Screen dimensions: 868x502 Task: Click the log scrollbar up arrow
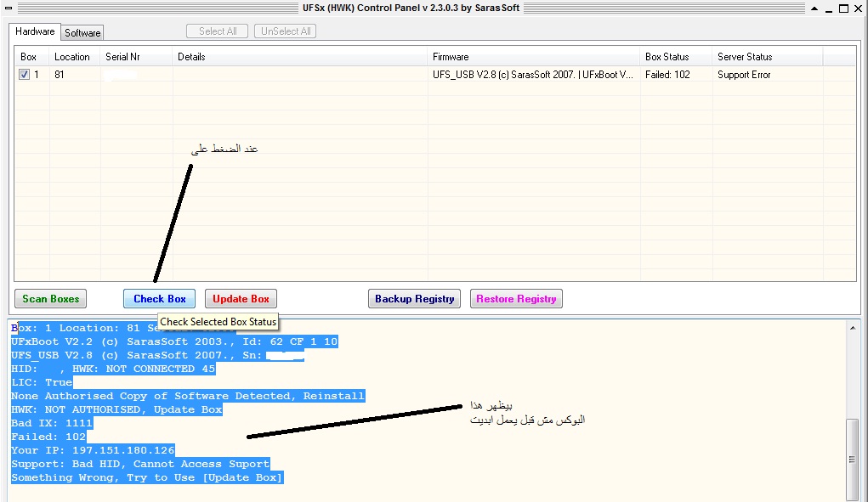coord(853,328)
